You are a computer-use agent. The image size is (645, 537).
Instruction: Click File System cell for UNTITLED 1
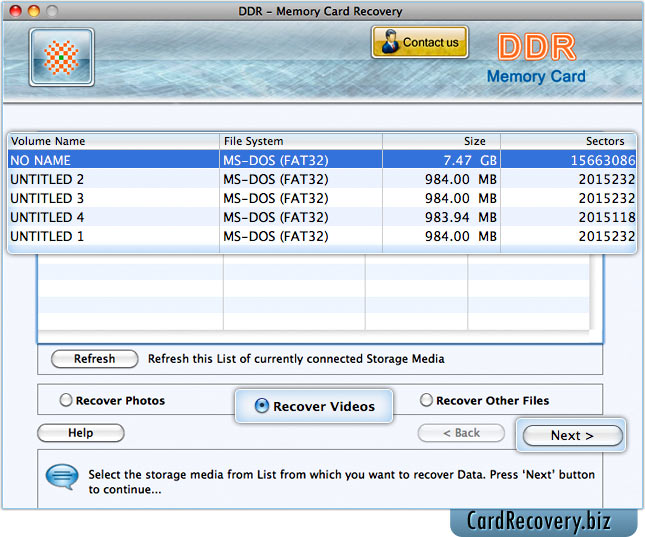click(301, 236)
